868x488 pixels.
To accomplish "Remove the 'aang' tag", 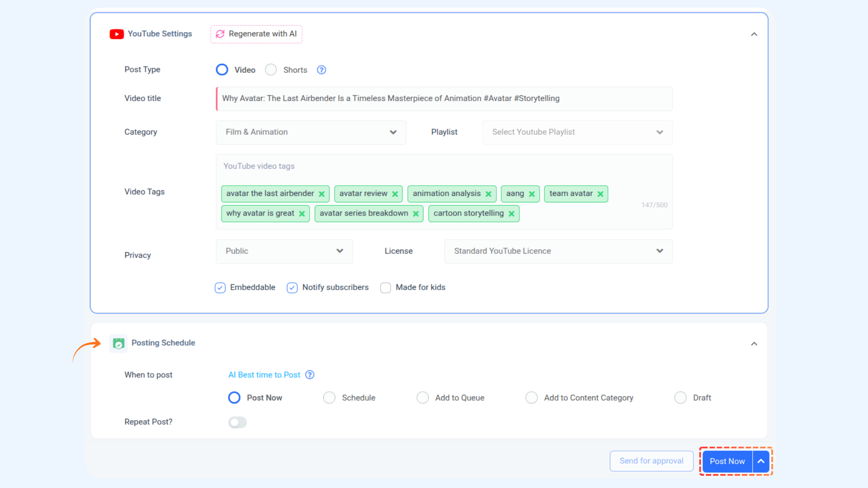I will 532,194.
